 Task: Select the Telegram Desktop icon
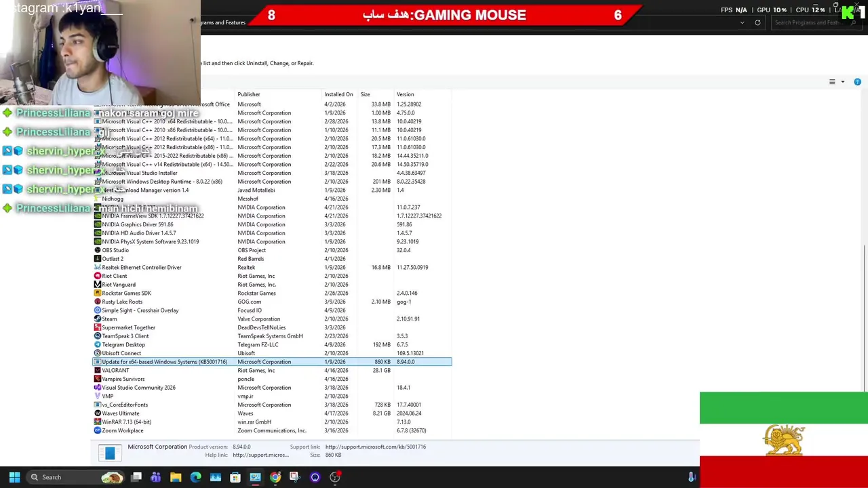coord(98,345)
